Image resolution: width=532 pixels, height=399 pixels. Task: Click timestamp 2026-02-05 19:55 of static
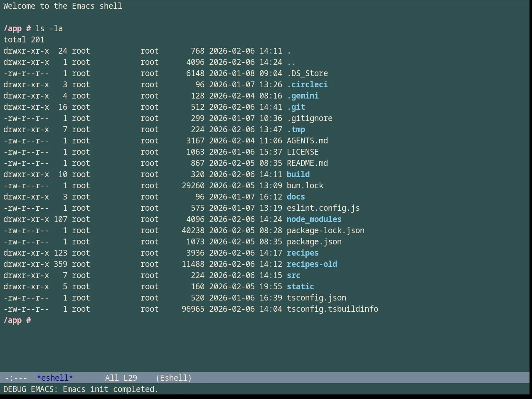246,286
